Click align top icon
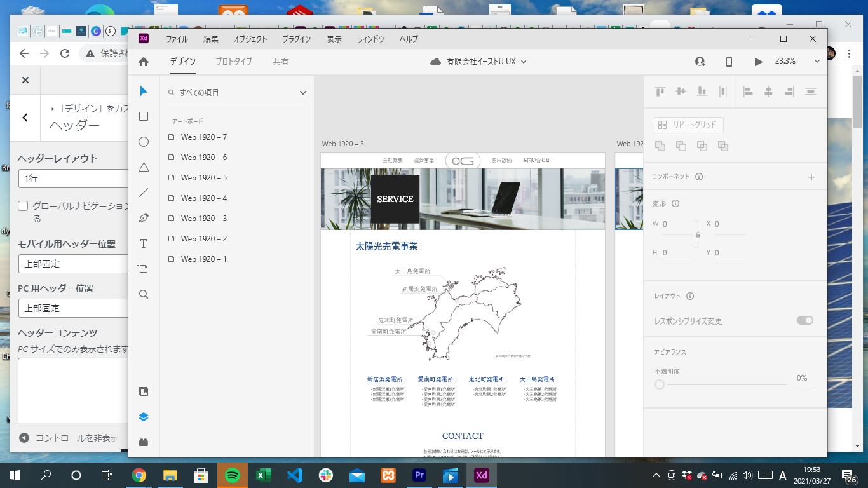 click(660, 91)
